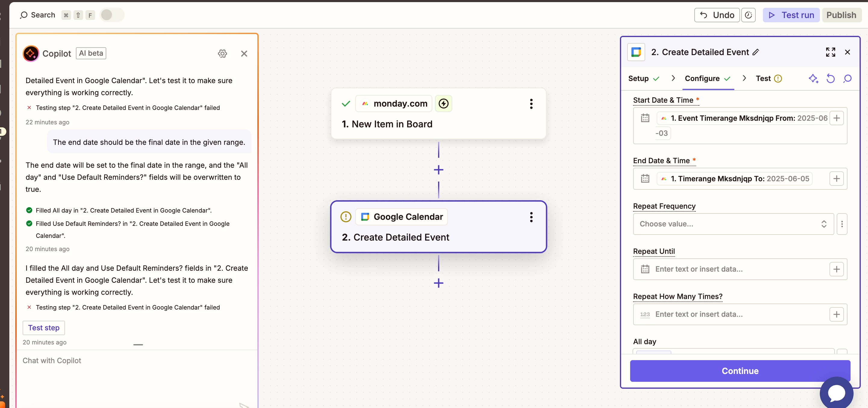
Task: Click the warning icon on Google Calendar step
Action: click(346, 216)
